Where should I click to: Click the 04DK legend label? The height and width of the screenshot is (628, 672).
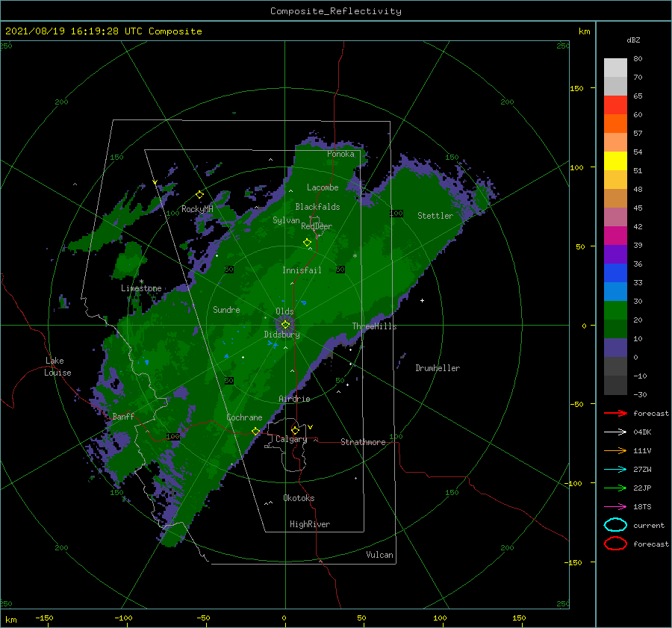coord(642,432)
